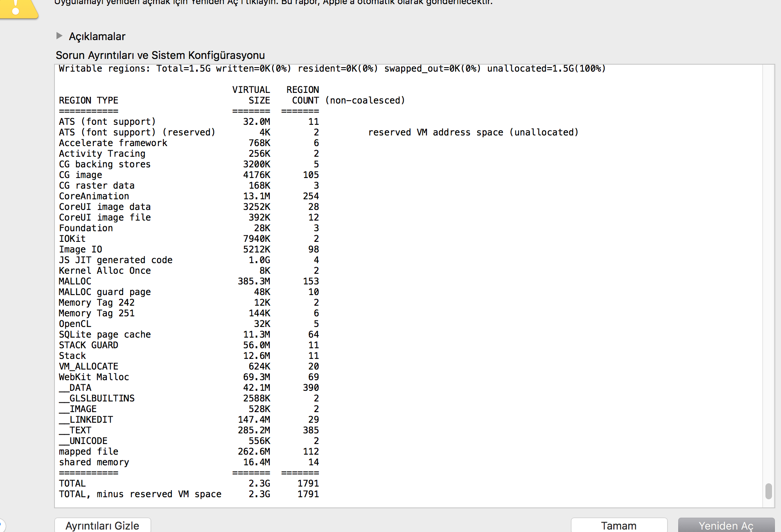Click the '__GLSLBUILTINS' row
The width and height of the screenshot is (781, 532).
coord(189,398)
